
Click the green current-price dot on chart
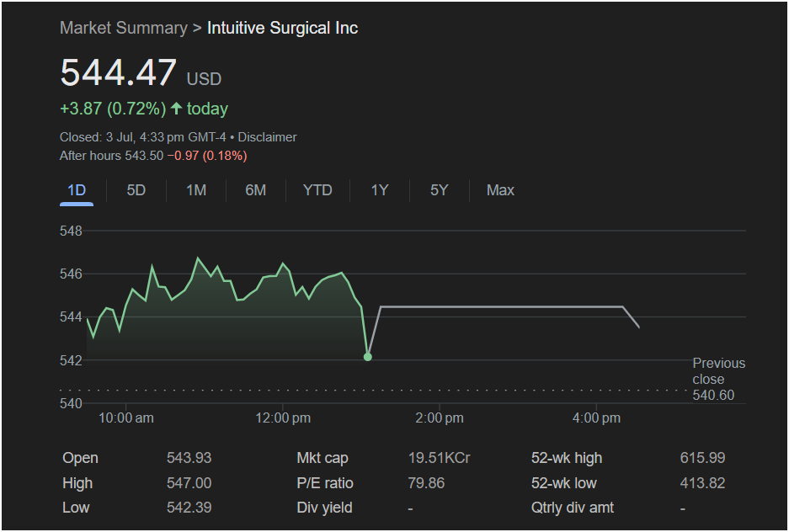(368, 357)
